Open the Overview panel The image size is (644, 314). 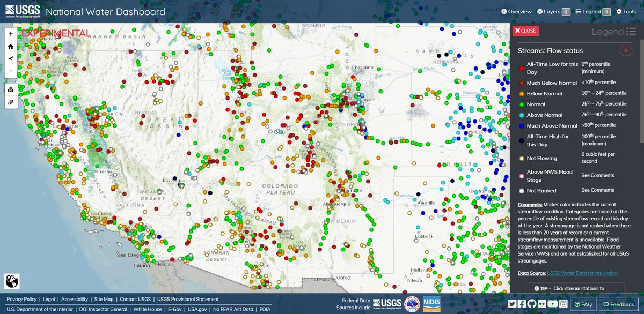coord(519,11)
